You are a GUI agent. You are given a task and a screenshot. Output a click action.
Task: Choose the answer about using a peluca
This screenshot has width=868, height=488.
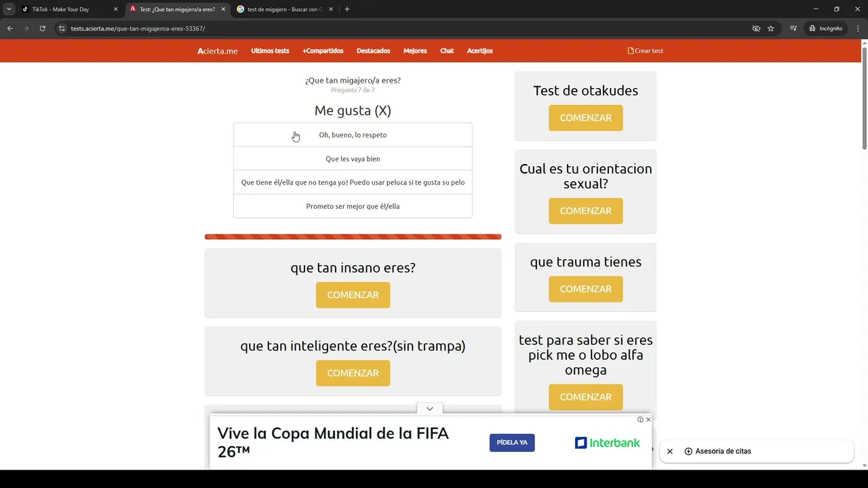pyautogui.click(x=353, y=182)
